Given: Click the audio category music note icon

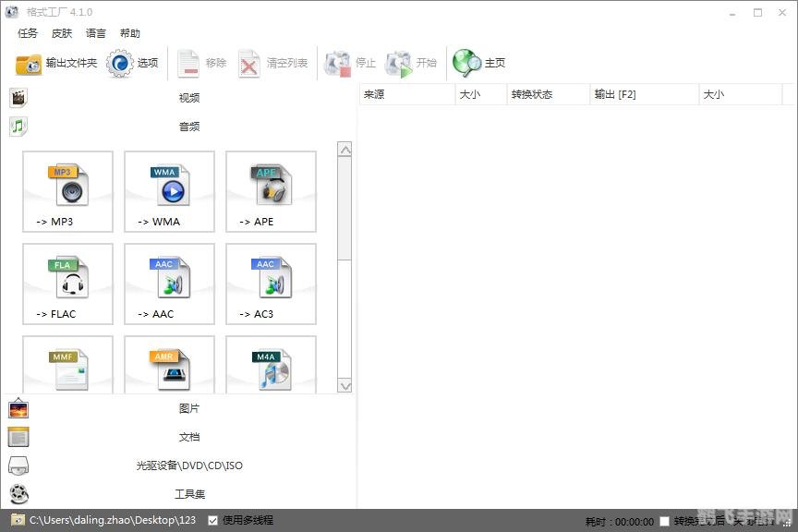Looking at the screenshot, I should tap(18, 126).
